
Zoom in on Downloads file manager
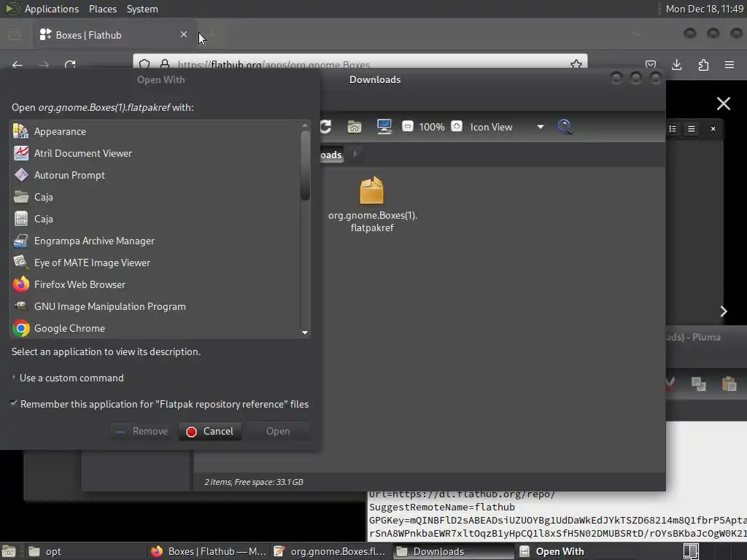[x=457, y=126]
